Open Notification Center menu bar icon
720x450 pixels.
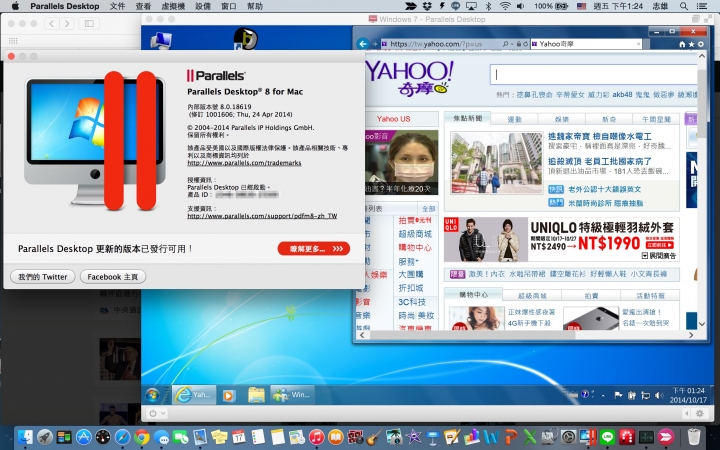pos(702,6)
